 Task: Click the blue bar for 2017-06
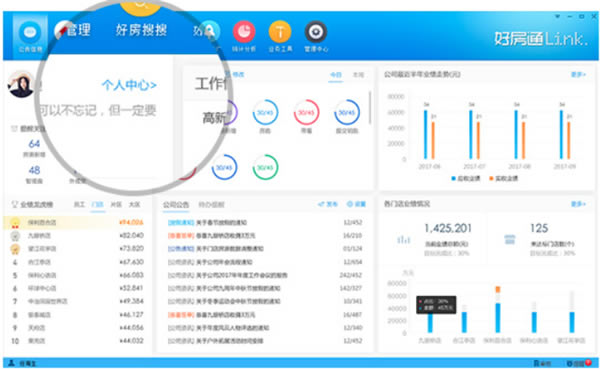point(426,134)
